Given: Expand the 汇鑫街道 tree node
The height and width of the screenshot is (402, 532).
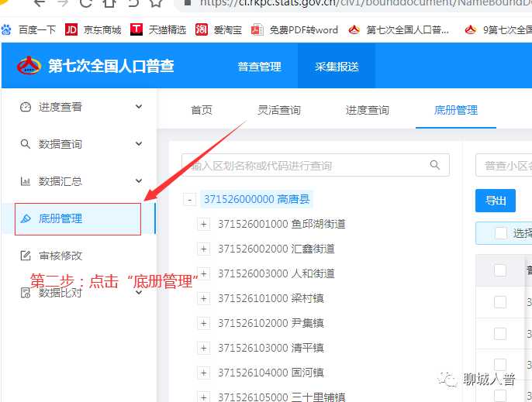Looking at the screenshot, I should coord(203,249).
